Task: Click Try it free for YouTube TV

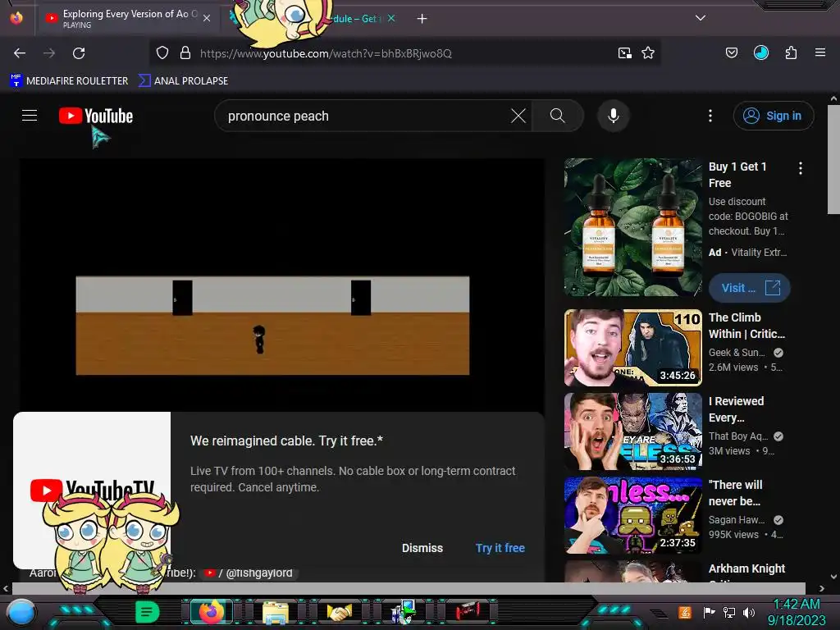Action: (x=500, y=548)
